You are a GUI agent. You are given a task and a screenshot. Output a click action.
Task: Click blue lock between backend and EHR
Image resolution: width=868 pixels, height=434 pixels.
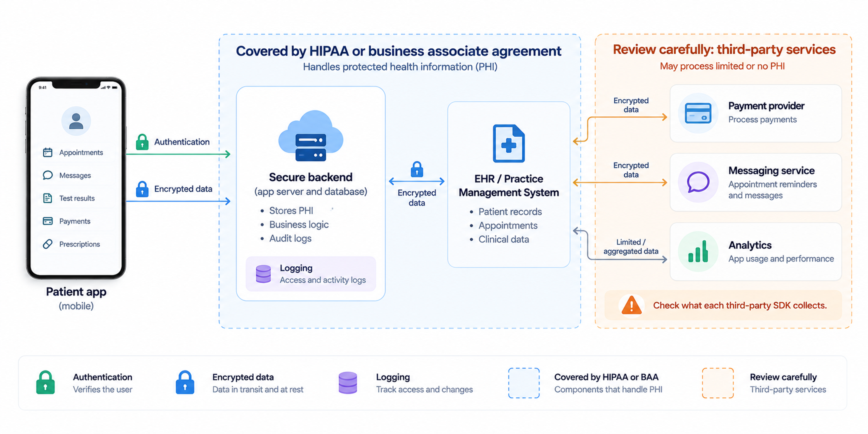click(x=417, y=169)
